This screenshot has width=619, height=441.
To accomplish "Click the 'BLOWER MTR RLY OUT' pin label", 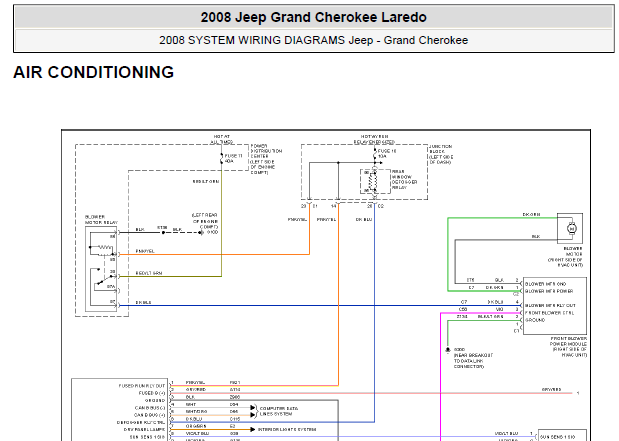I will tap(550, 305).
